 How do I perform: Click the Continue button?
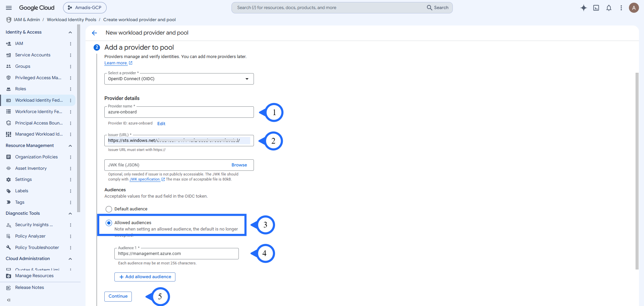(x=118, y=296)
